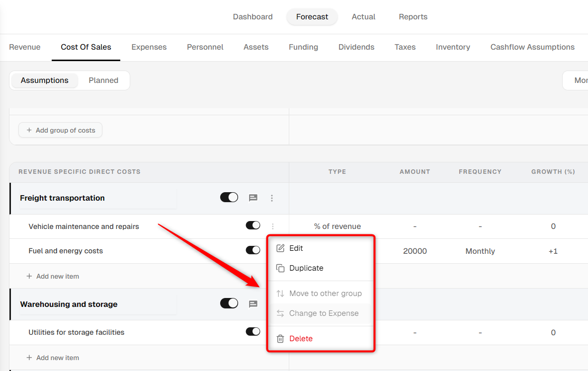The width and height of the screenshot is (588, 371).
Task: Click the Freight transportation group name
Action: (62, 198)
